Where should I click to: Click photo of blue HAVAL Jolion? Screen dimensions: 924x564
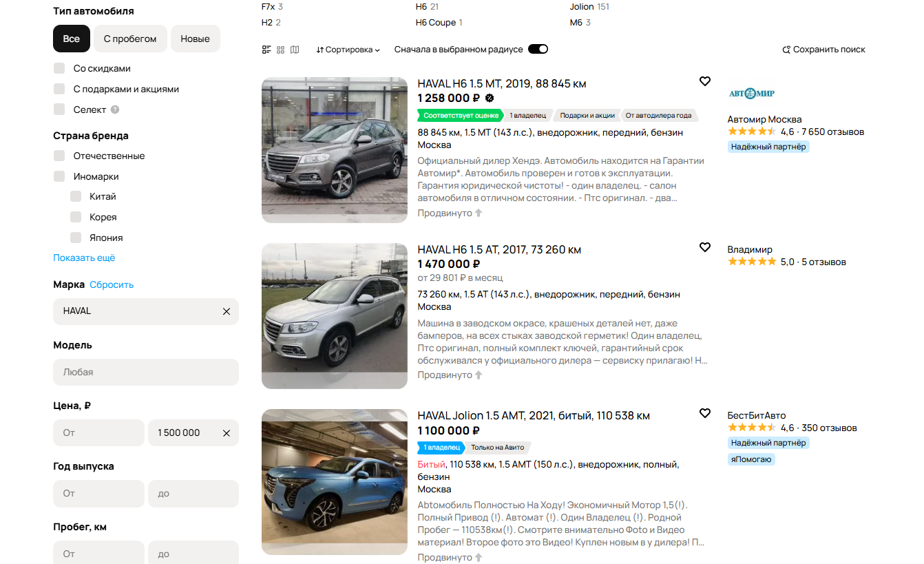click(335, 482)
